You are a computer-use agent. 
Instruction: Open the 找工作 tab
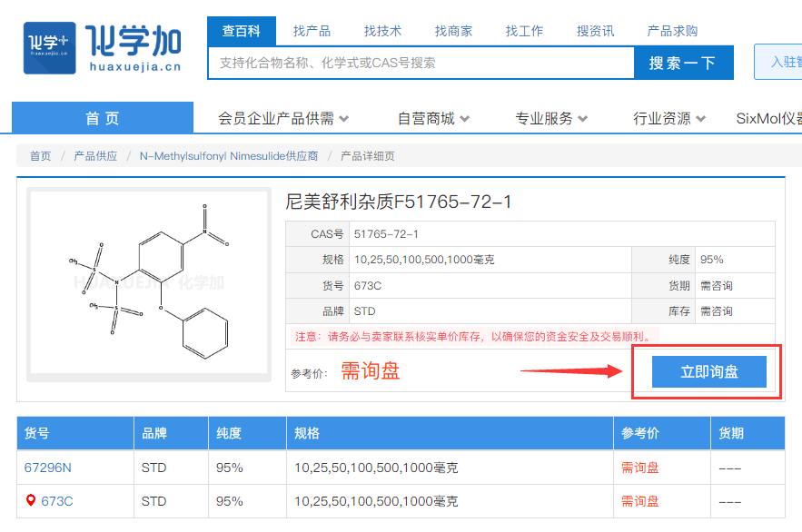524,31
